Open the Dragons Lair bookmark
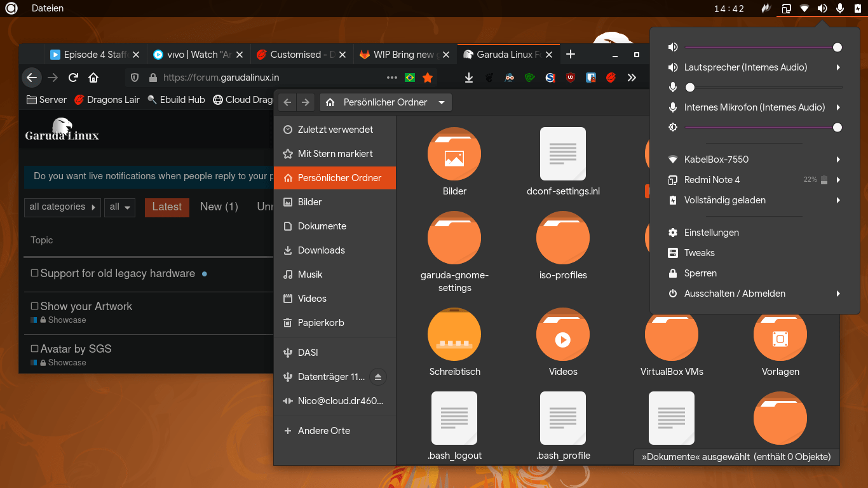The height and width of the screenshot is (488, 868). (x=107, y=100)
